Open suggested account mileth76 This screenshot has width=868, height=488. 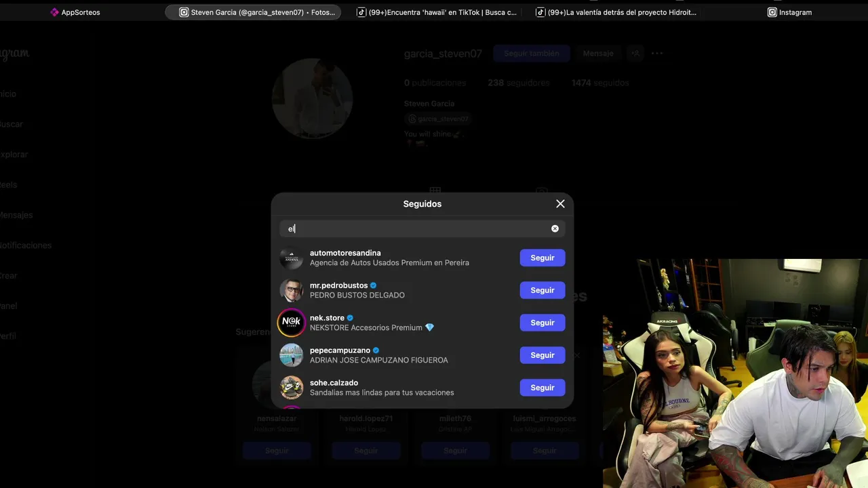tap(456, 419)
